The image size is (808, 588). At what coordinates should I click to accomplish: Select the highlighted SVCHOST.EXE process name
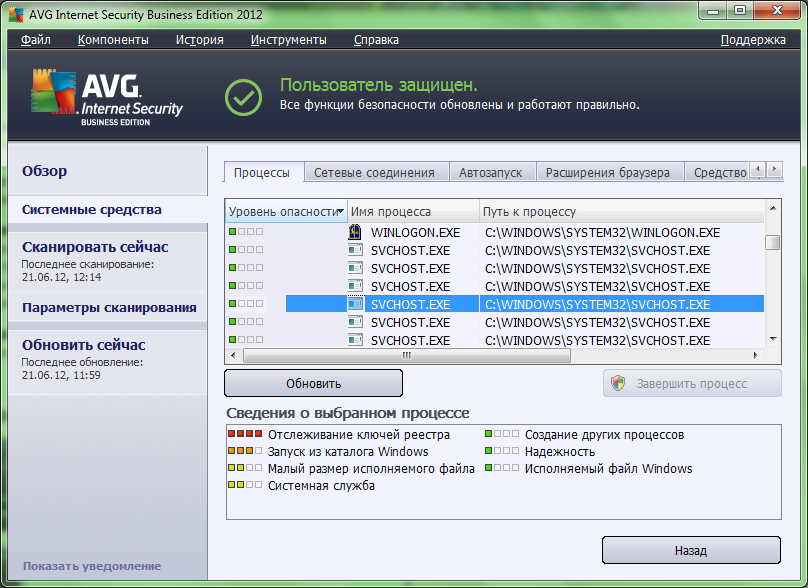coord(410,305)
